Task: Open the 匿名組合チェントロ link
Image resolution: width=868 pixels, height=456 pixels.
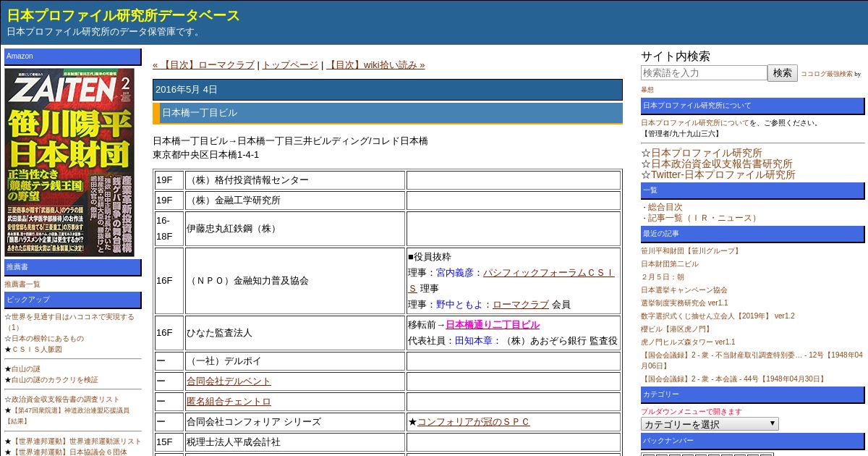Action: click(229, 402)
